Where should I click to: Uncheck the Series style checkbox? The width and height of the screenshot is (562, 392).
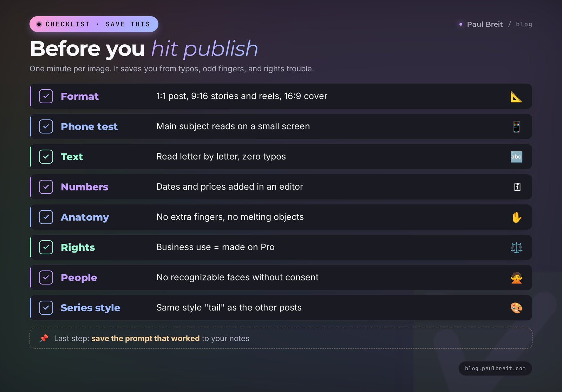[46, 308]
